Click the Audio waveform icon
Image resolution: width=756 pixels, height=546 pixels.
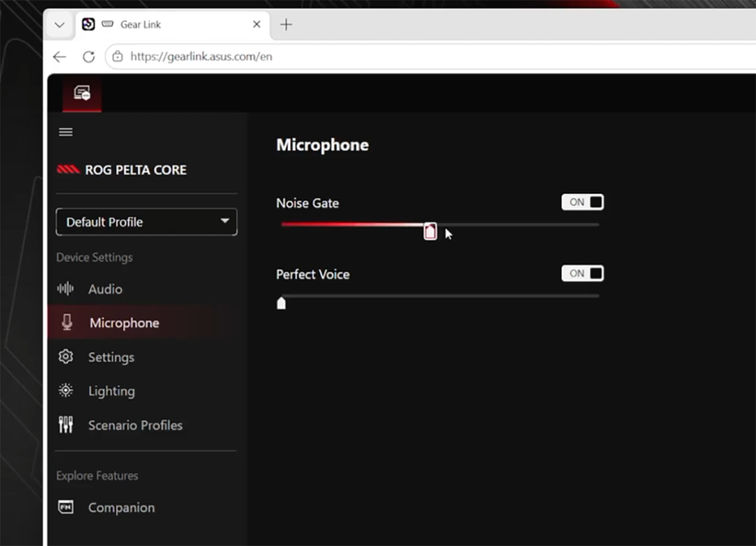(x=66, y=289)
